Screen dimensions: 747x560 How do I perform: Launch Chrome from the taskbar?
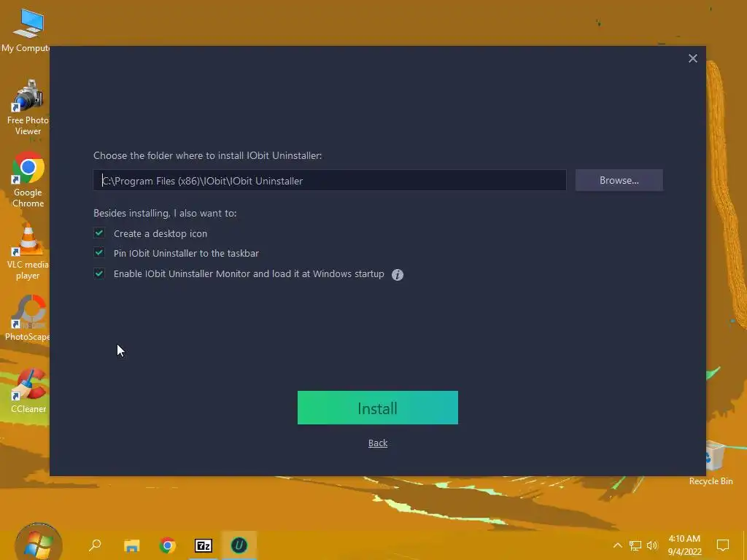pos(167,545)
